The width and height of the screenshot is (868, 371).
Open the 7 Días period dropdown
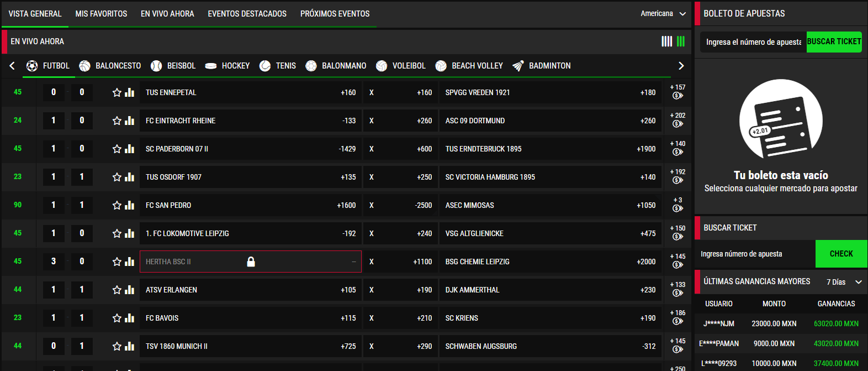(x=844, y=282)
